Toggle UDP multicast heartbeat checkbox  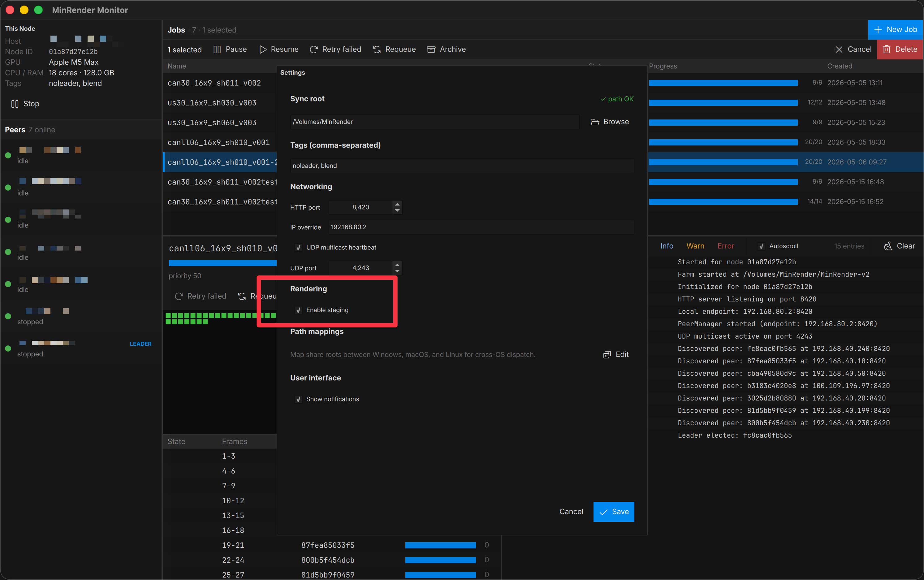pos(298,247)
